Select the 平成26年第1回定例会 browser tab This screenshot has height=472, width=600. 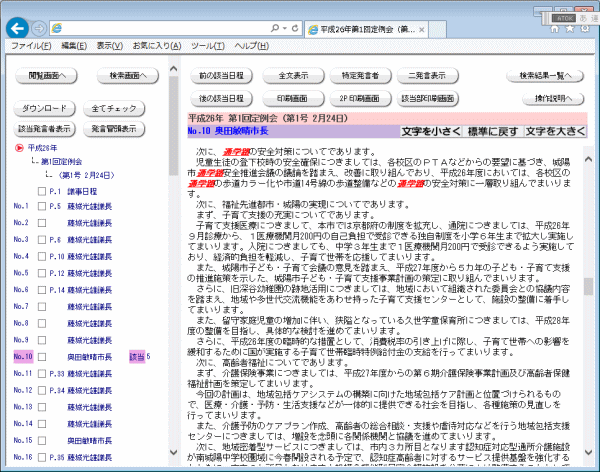point(366,29)
